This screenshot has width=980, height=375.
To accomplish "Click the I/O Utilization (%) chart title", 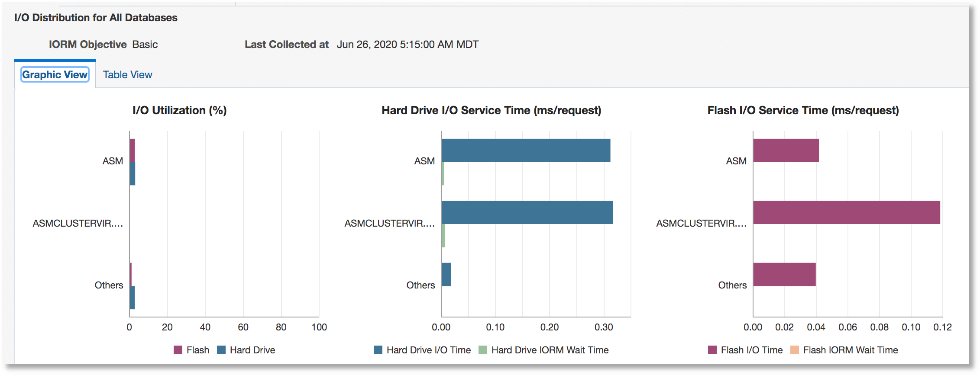I will click(x=180, y=111).
